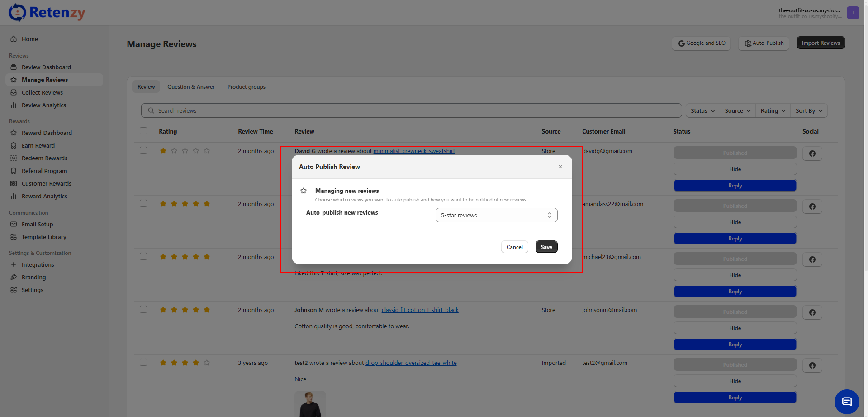868x417 pixels.
Task: Click the Published status for davidg@gmail.com
Action: point(735,153)
